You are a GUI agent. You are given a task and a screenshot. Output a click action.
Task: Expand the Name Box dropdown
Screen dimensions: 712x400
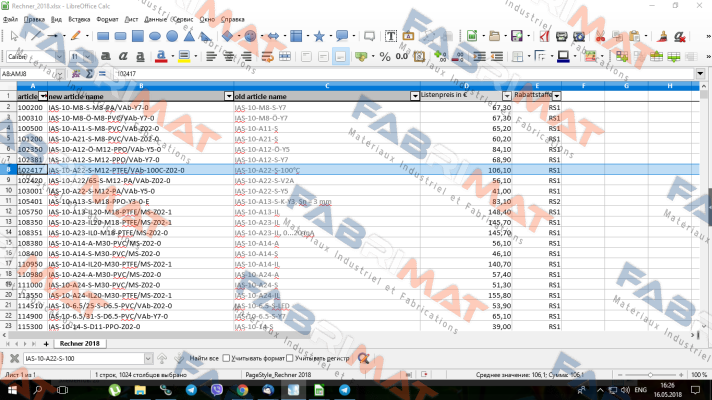coord(59,74)
